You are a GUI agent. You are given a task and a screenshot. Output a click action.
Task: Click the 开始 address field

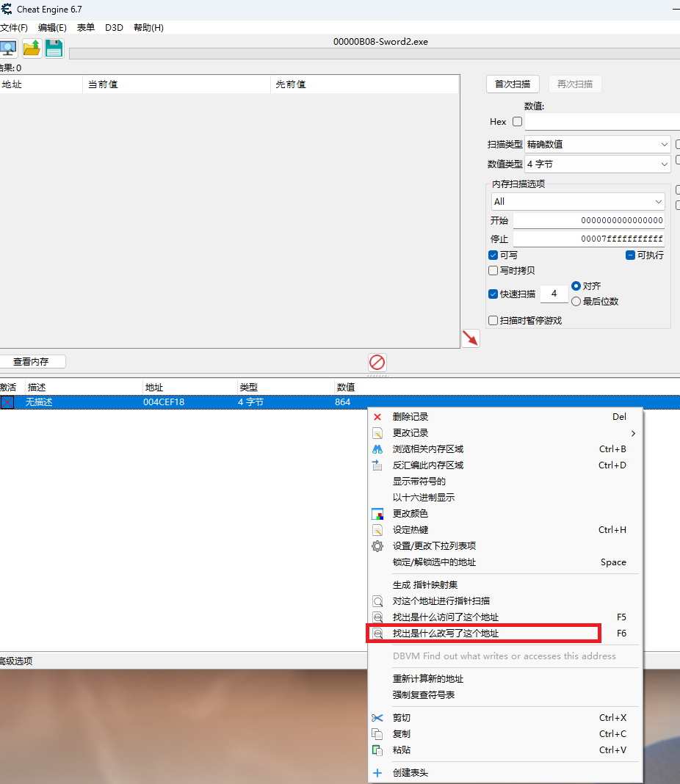tap(589, 220)
